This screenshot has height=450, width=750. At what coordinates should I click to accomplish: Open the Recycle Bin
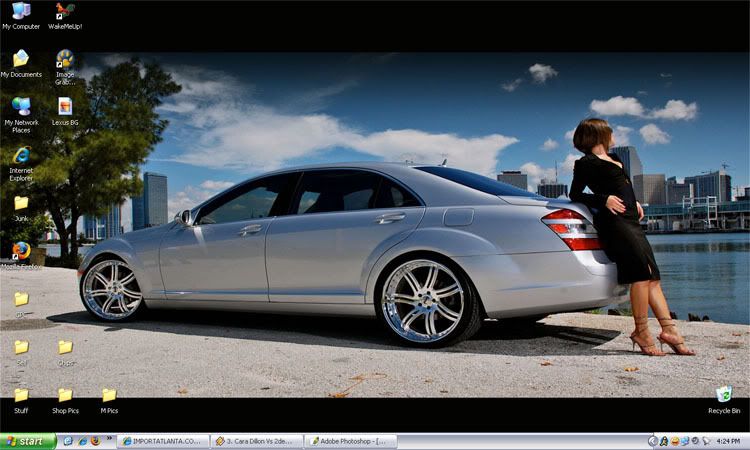click(x=724, y=395)
